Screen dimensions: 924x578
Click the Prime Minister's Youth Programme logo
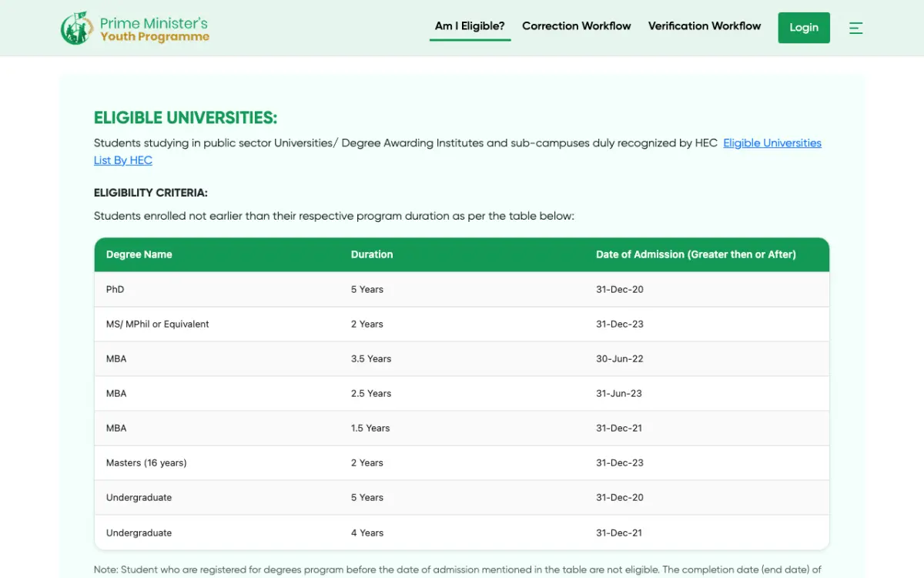coord(135,29)
